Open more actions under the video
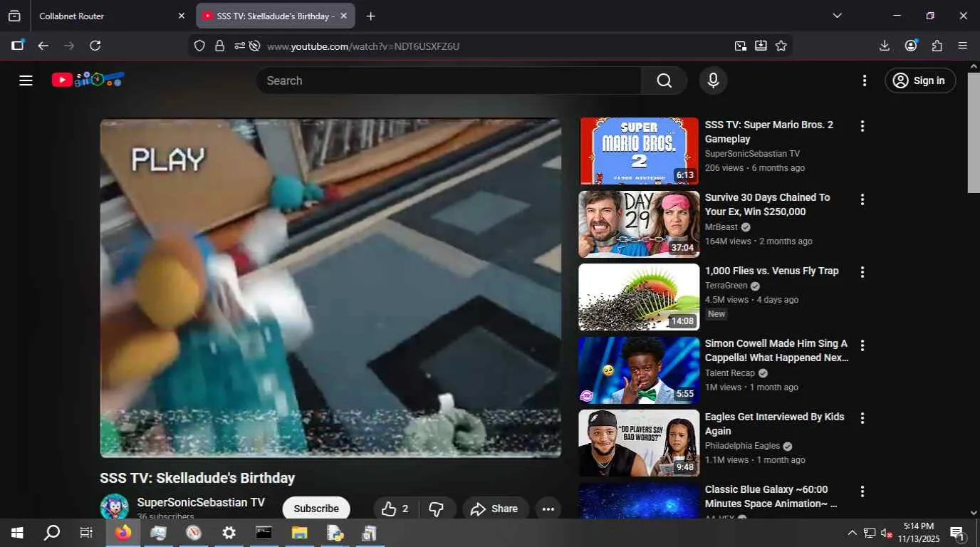 [x=548, y=509]
